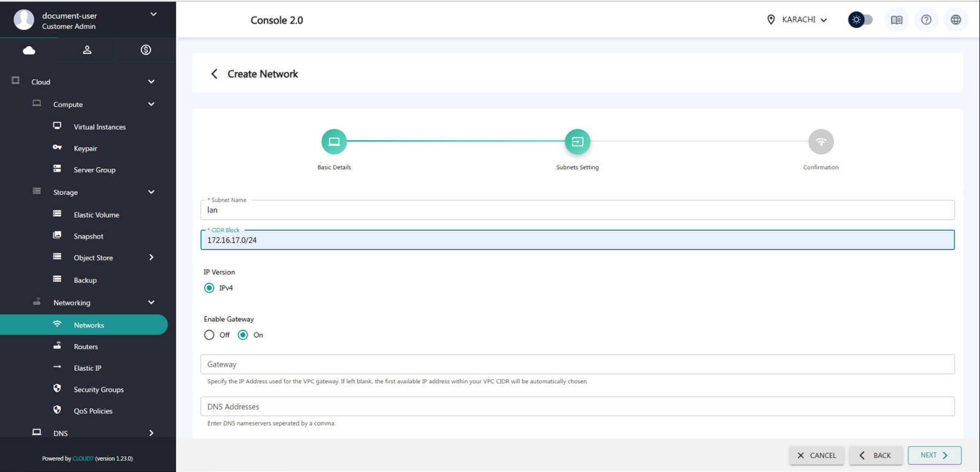Screen dimensions: 980x472
Task: Click the back arrow beside Create Network
Action: coord(214,74)
